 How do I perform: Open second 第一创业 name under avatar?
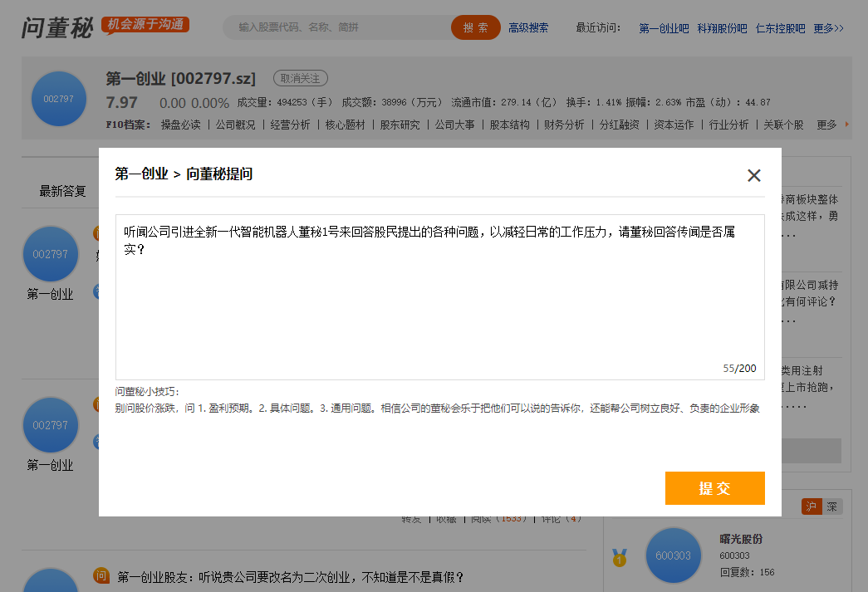pos(50,465)
